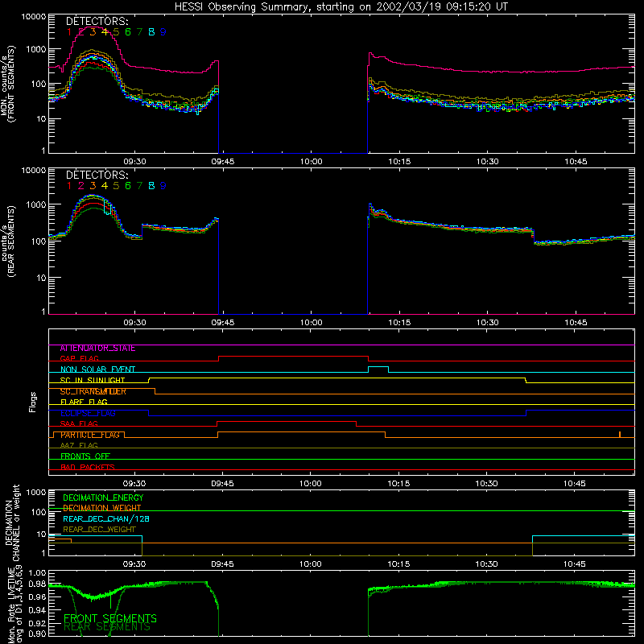Click the FRONT SEGMENTS livetime legend label
Image resolution: width=644 pixels, height=644 pixels.
(x=110, y=618)
